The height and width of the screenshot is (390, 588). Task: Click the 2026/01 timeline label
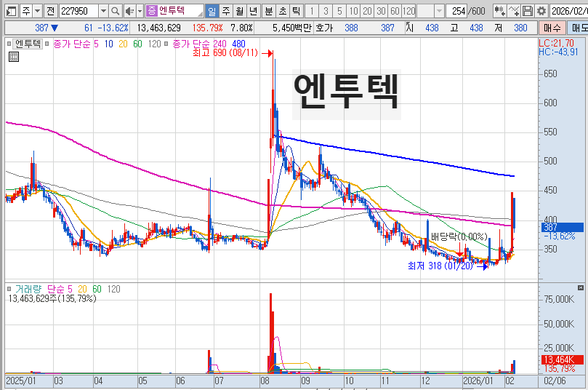click(x=478, y=381)
